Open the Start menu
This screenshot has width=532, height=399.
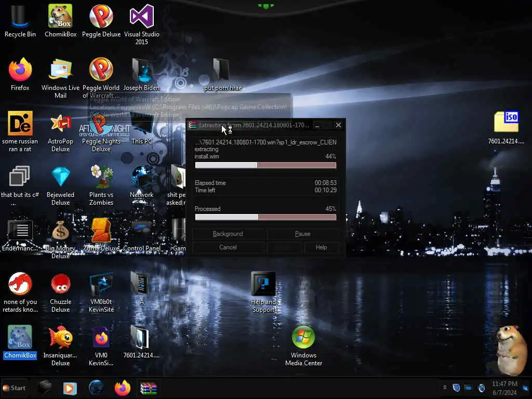[14, 388]
